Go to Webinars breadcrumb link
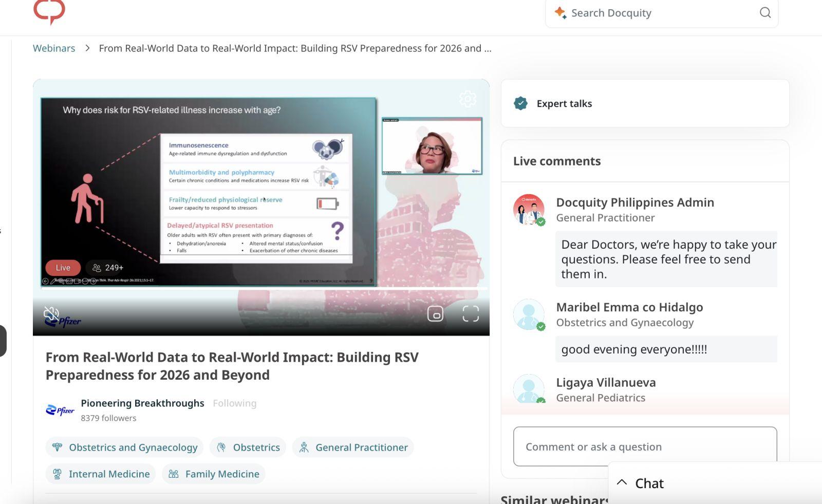The image size is (822, 504). [54, 48]
